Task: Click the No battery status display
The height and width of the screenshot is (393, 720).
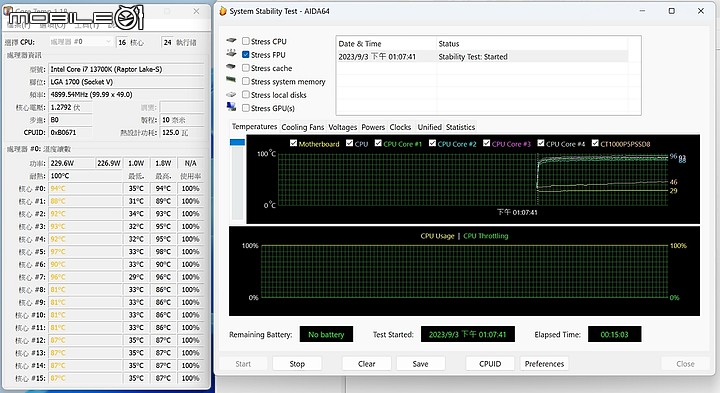Action: tap(326, 334)
